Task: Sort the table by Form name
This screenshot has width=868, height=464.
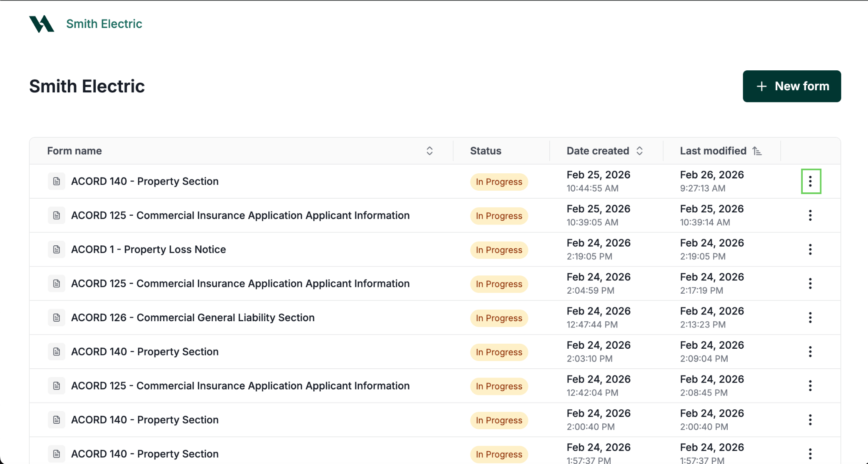Action: coord(429,151)
